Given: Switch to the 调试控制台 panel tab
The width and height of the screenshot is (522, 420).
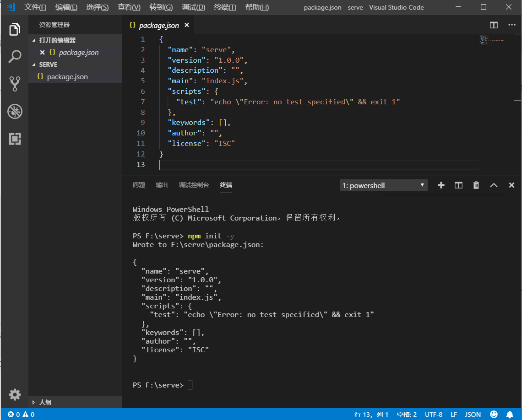Looking at the screenshot, I should point(194,185).
